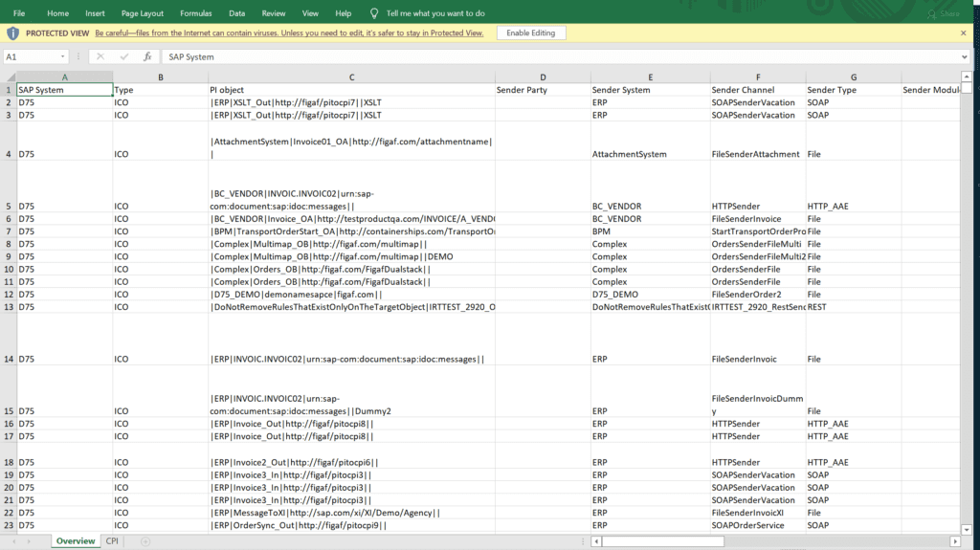Focus the 'Tell me what you want to do' box

click(435, 13)
